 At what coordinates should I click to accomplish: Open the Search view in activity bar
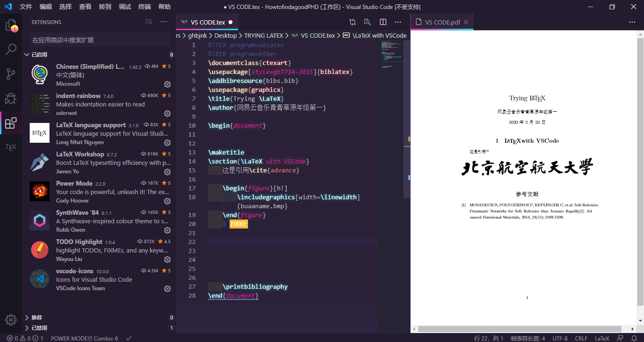pos(11,49)
